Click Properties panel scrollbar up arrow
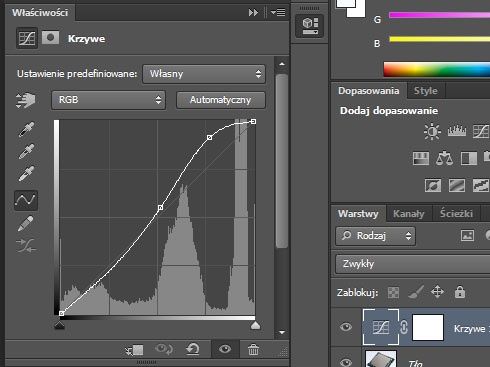Screen dimensions: 490x367 point(282,64)
